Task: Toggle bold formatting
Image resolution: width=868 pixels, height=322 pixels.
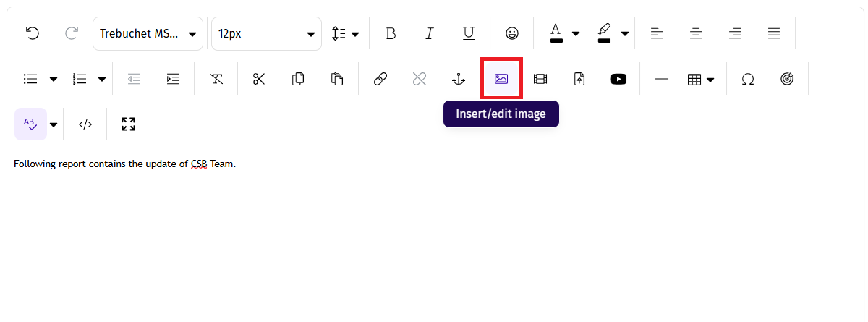Action: tap(391, 33)
